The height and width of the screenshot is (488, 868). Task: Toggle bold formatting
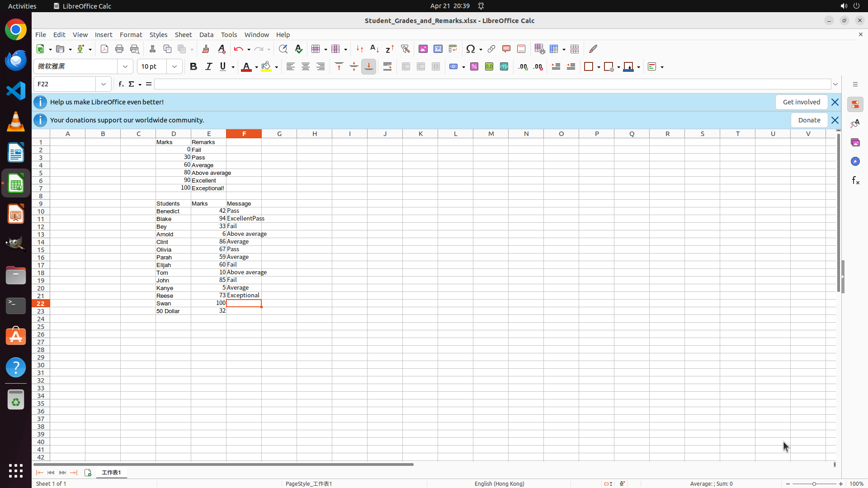193,66
